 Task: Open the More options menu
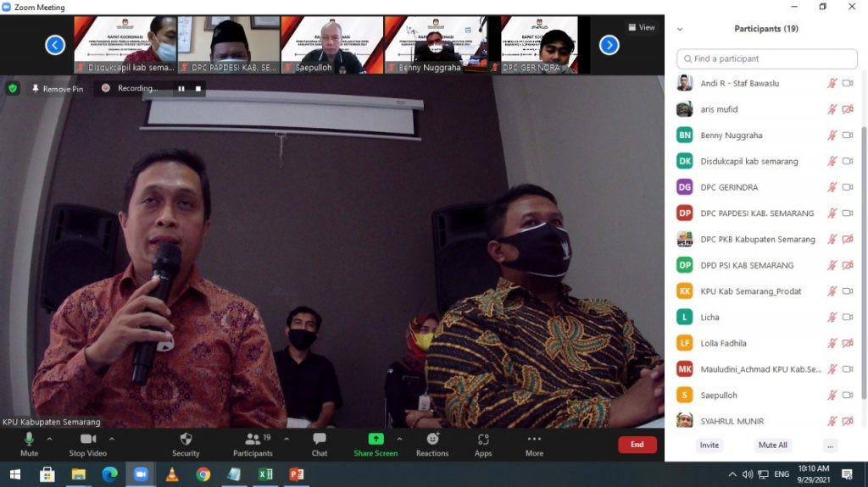(x=534, y=443)
